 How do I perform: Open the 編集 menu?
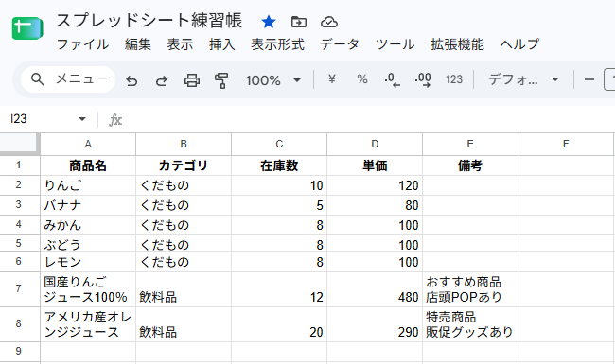[138, 44]
